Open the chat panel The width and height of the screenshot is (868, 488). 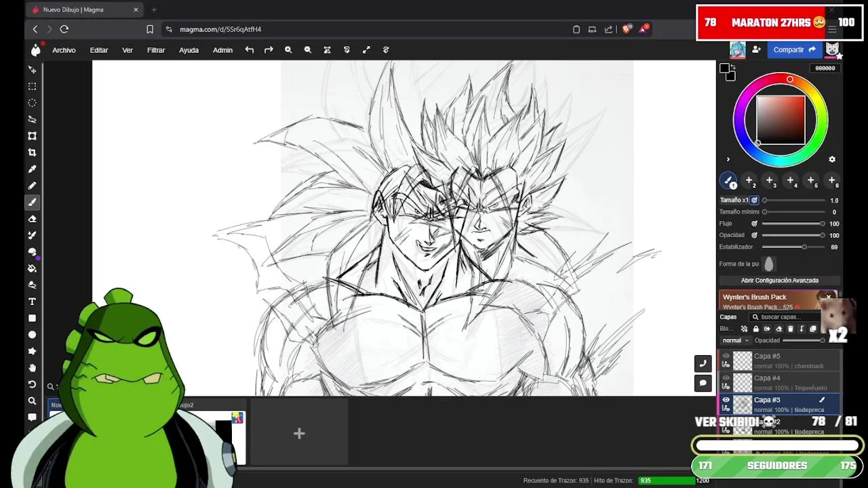point(703,383)
